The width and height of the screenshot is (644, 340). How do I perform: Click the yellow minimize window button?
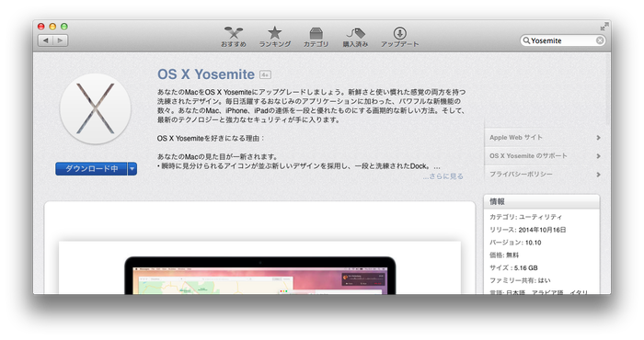(x=52, y=27)
